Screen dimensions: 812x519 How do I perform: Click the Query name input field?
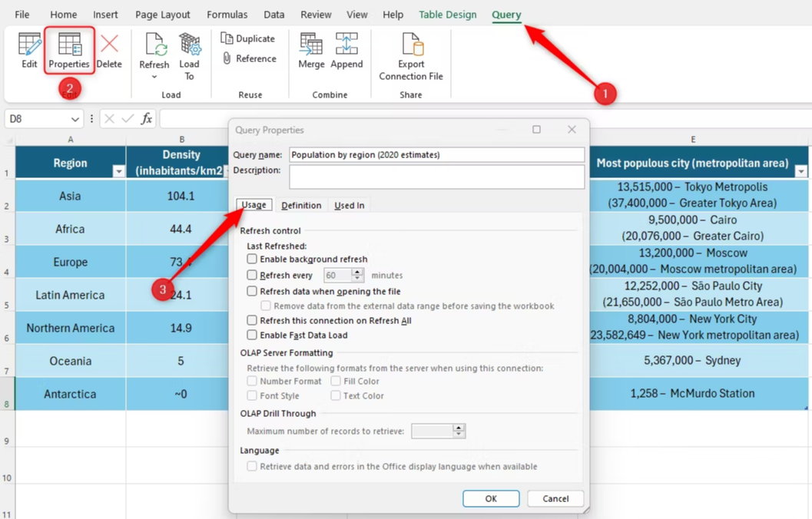pos(436,155)
